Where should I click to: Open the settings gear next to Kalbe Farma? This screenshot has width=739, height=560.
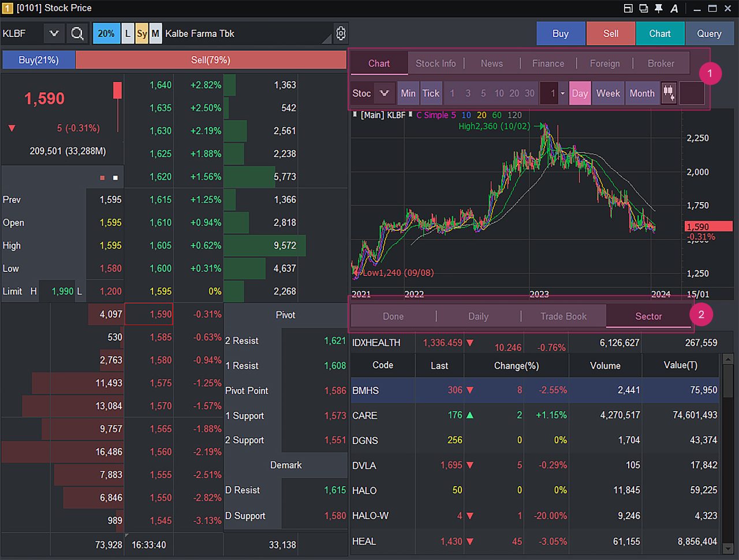point(341,33)
